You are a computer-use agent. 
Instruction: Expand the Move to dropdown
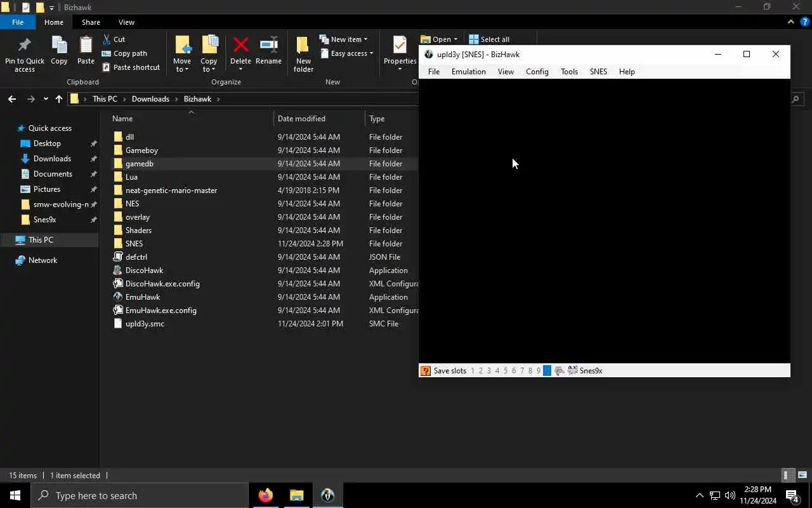tap(182, 65)
